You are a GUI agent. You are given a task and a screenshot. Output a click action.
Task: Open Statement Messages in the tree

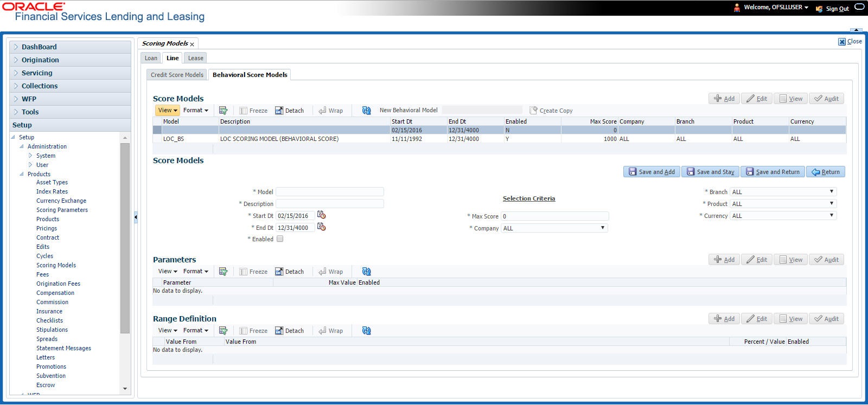63,348
